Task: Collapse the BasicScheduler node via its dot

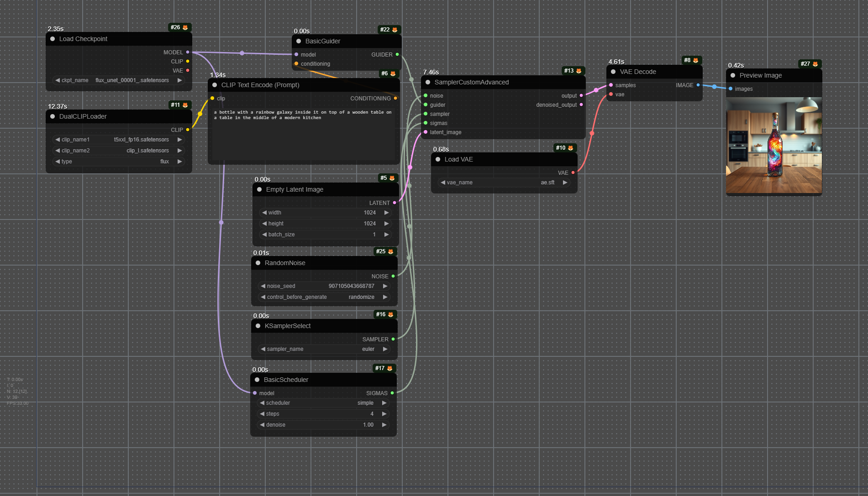Action: click(257, 380)
